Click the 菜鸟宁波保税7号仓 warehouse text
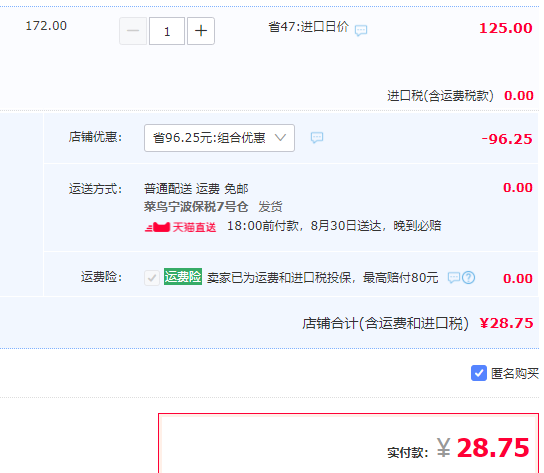The height and width of the screenshot is (473, 544). click(196, 207)
